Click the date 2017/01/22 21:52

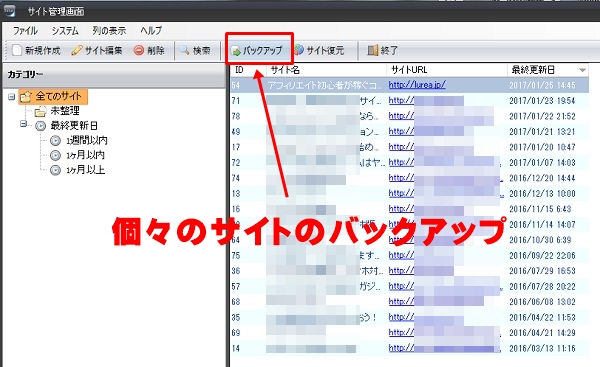point(542,116)
